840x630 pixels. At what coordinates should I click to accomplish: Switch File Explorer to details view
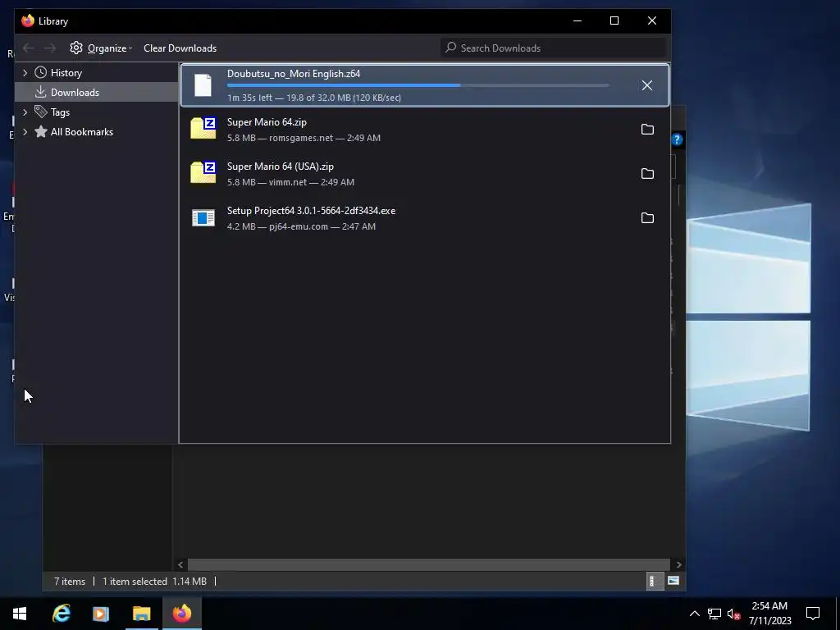(654, 581)
